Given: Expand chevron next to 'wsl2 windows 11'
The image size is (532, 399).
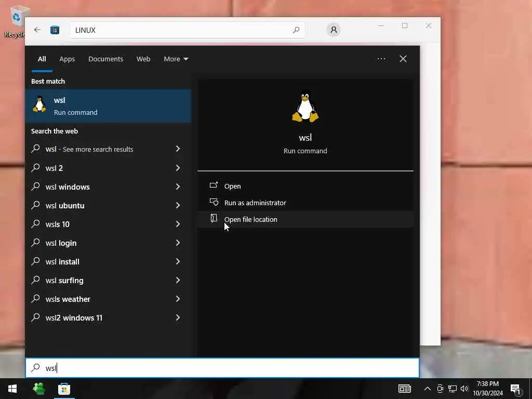Looking at the screenshot, I should pyautogui.click(x=178, y=317).
